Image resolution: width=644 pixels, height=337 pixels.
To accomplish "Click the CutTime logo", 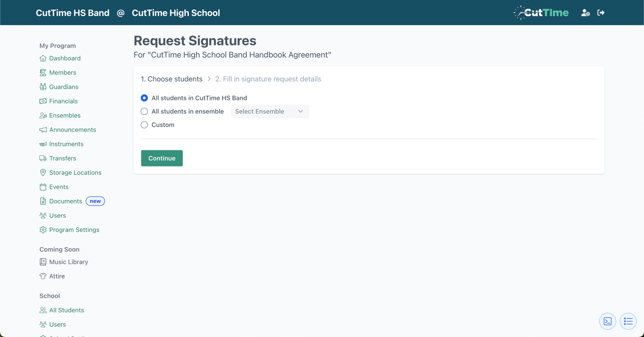I will (x=541, y=13).
